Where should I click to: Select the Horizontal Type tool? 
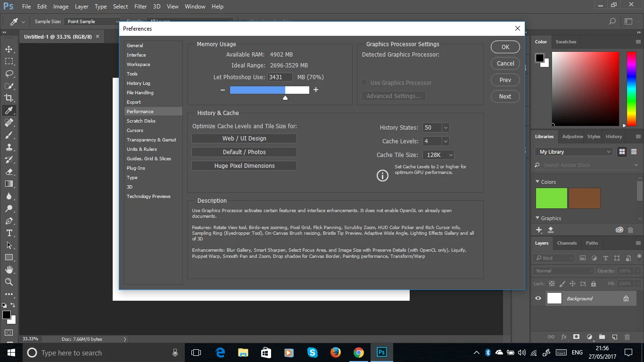[x=9, y=233]
